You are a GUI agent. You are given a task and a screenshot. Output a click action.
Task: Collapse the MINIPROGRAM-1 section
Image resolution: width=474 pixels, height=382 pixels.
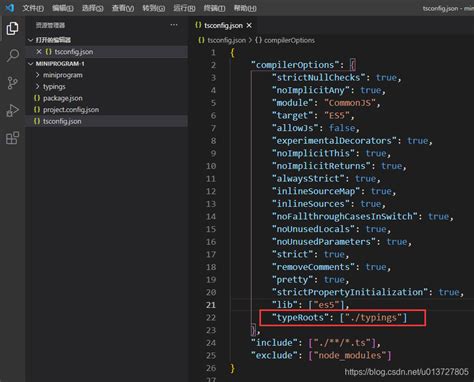coord(31,64)
